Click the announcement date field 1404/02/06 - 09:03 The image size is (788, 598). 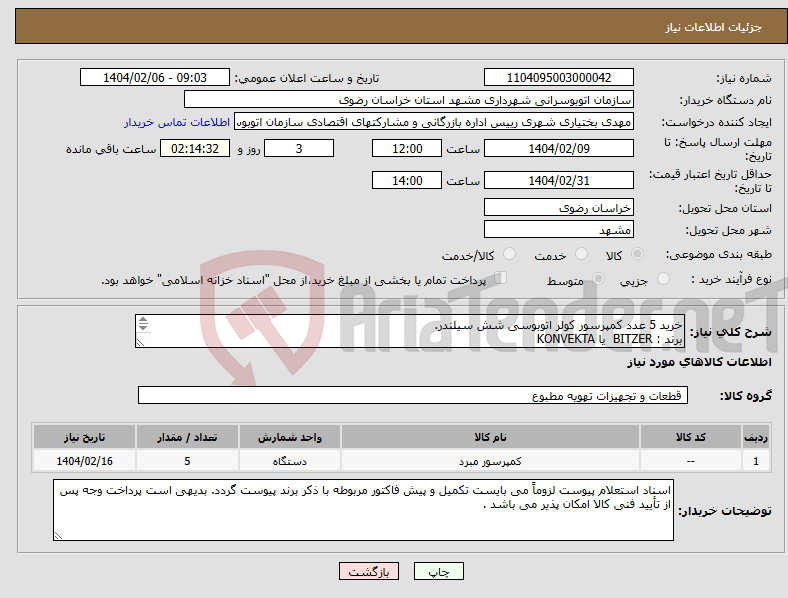coord(155,77)
